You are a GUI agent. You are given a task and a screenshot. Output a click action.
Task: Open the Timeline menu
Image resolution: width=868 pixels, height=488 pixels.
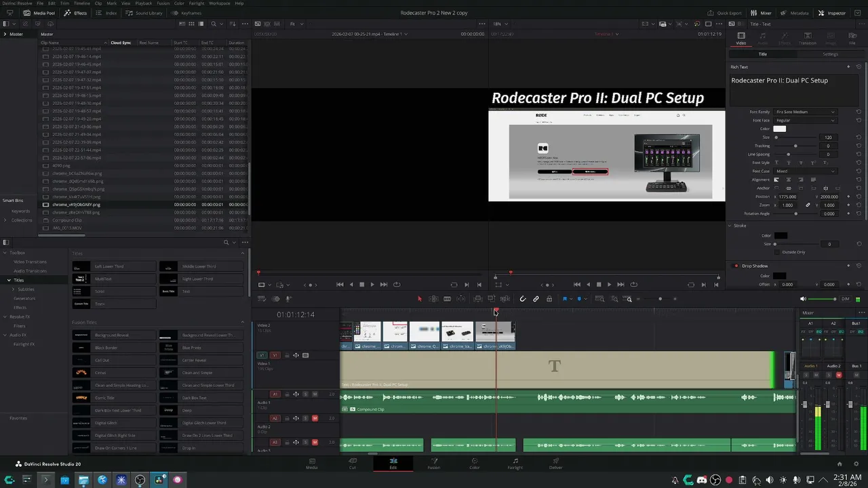point(81,3)
